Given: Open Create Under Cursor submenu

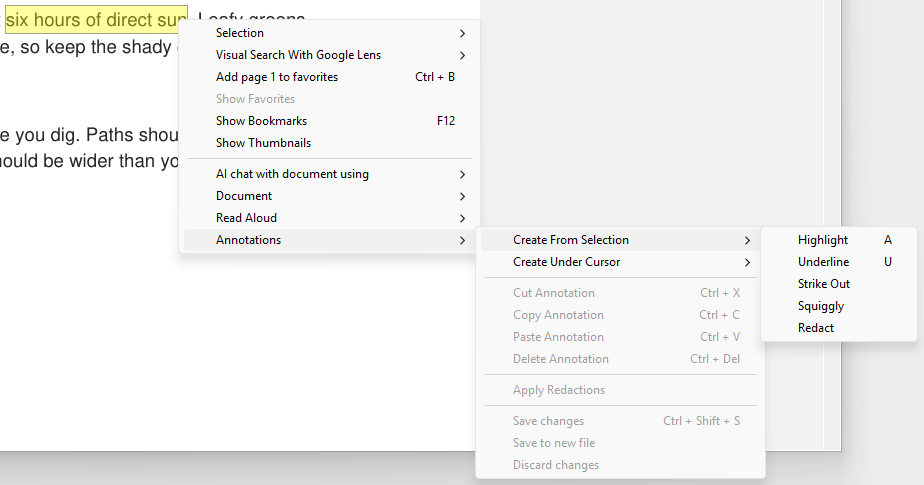Looking at the screenshot, I should 620,262.
